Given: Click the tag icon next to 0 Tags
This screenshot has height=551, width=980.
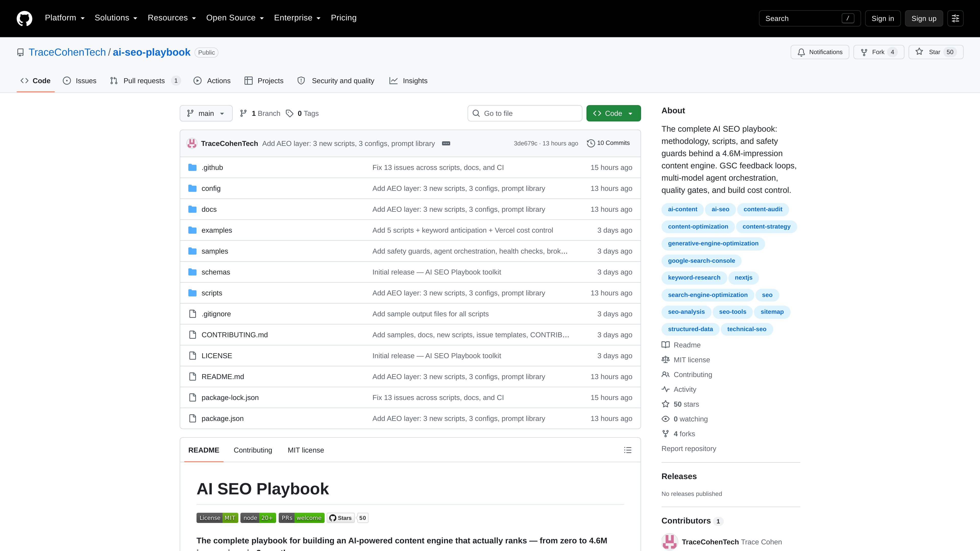Looking at the screenshot, I should click(289, 113).
